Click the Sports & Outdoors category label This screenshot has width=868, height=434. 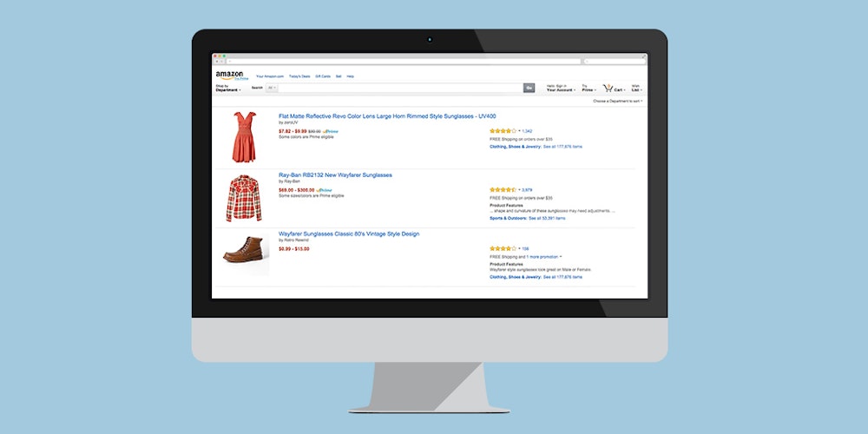(508, 218)
